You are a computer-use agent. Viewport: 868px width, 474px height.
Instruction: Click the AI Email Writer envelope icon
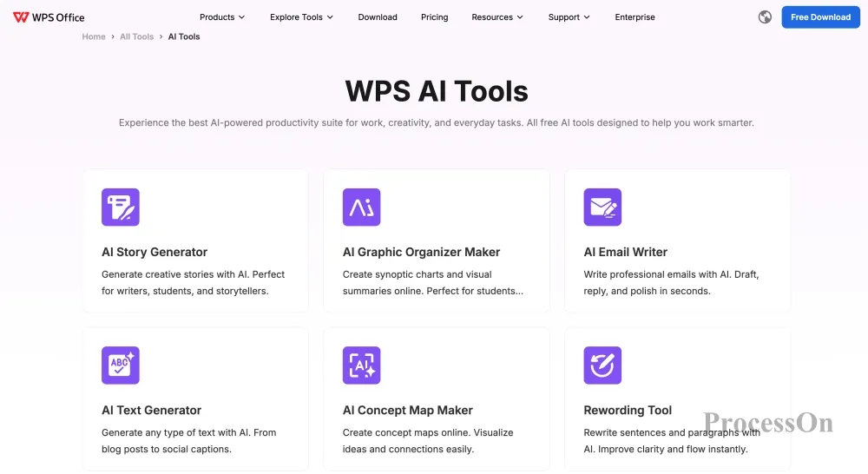coord(602,207)
